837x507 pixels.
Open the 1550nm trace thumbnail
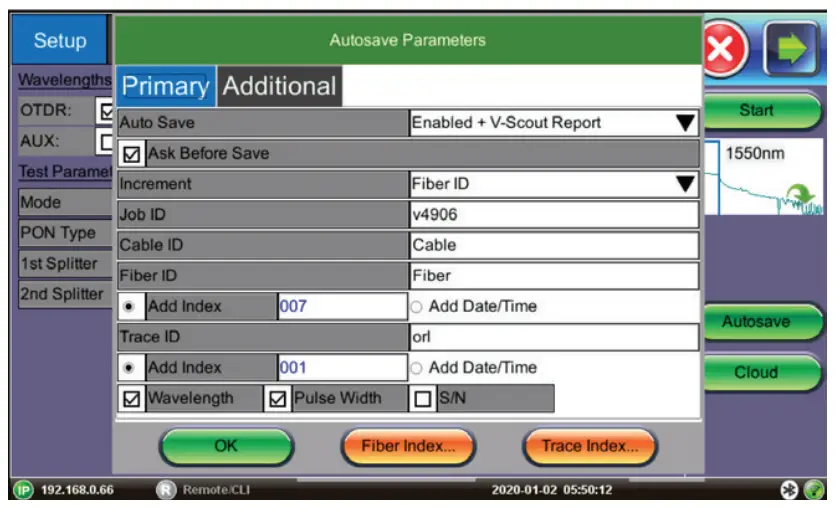click(x=768, y=176)
